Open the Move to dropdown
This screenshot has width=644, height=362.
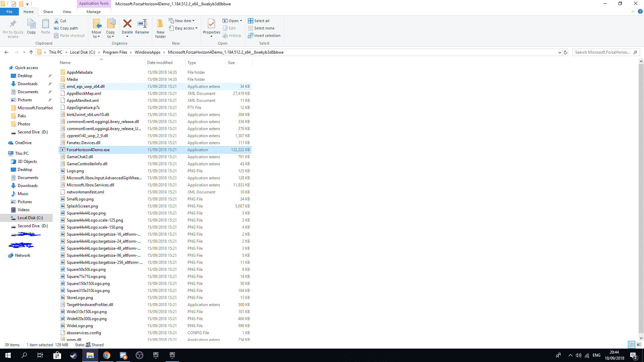pos(96,35)
